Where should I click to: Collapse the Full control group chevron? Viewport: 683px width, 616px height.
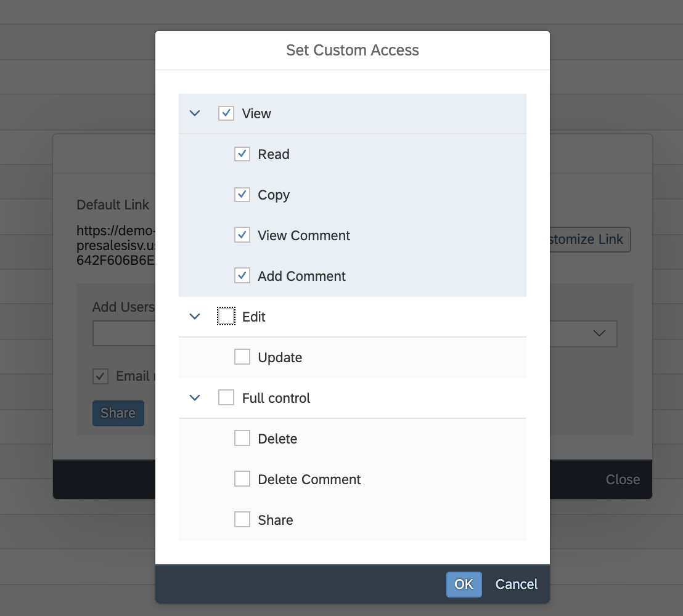pos(195,398)
